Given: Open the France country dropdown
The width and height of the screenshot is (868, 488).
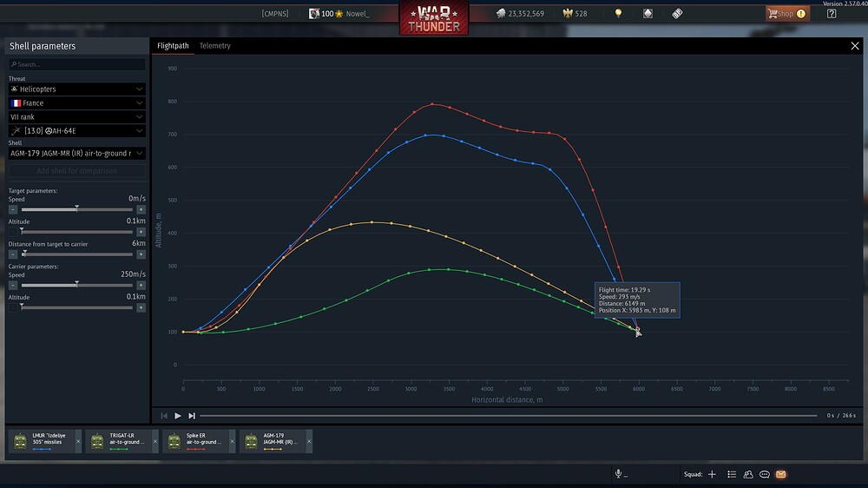Looking at the screenshot, I should tap(77, 103).
